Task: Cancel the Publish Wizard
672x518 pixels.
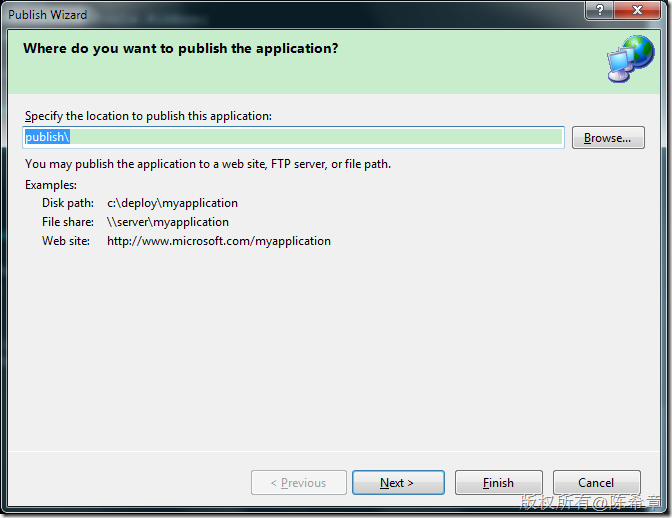Action: pos(597,482)
